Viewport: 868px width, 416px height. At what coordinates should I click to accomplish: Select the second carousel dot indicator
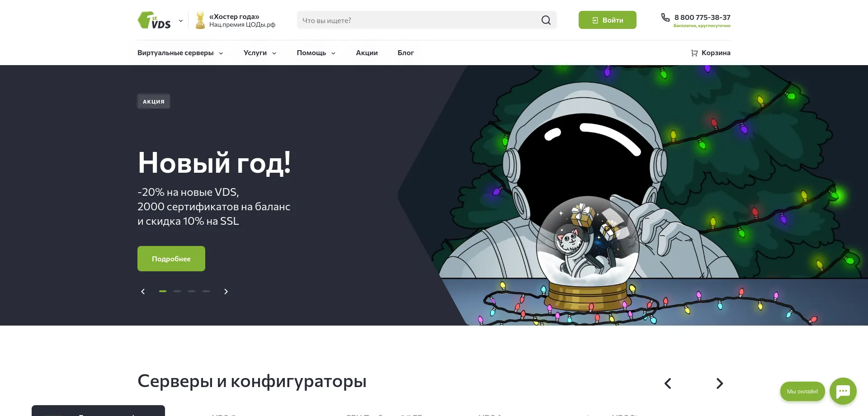[177, 292]
